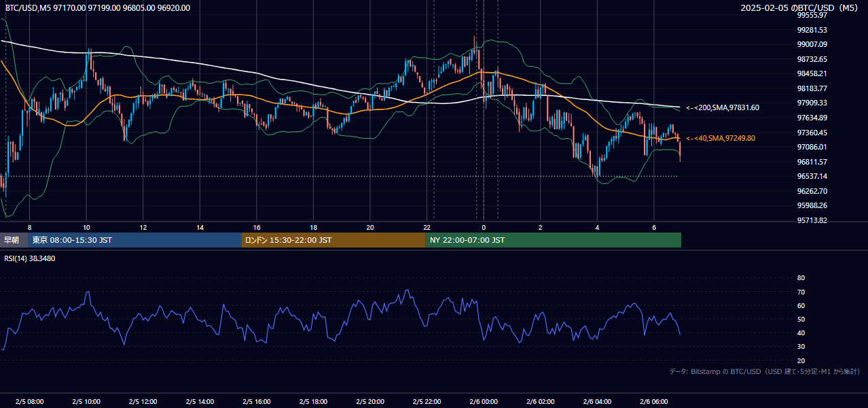
Task: Click price axis label 99555.97
Action: (x=812, y=15)
